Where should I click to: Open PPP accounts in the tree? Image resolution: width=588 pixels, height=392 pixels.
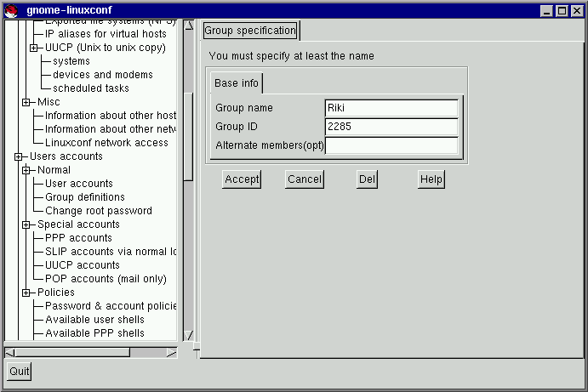[x=77, y=238]
